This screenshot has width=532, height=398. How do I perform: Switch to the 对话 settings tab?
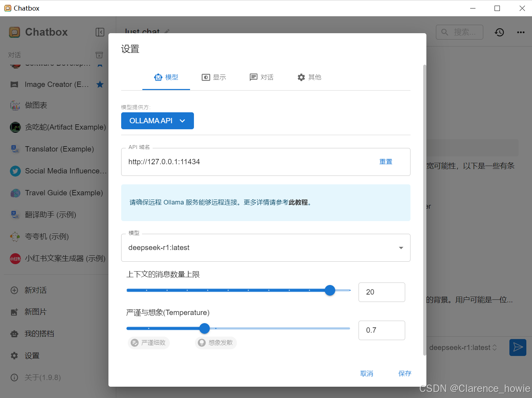click(261, 77)
